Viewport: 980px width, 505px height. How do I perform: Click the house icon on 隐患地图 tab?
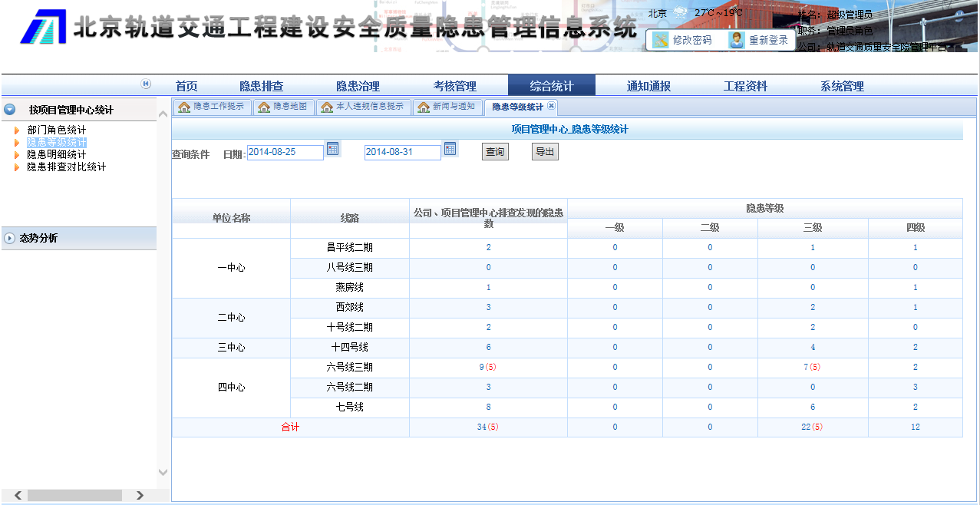[x=264, y=107]
